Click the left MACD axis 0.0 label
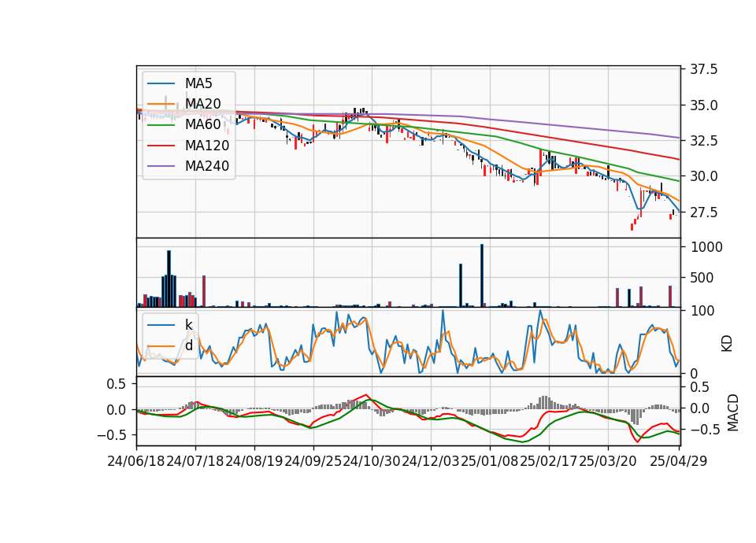 tap(117, 410)
